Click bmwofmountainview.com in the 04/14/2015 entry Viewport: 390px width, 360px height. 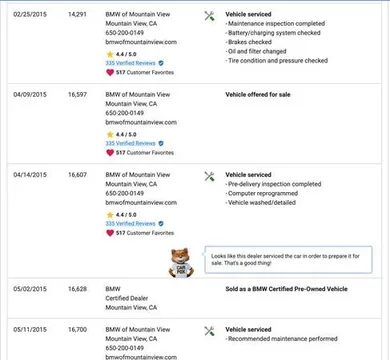click(x=141, y=203)
